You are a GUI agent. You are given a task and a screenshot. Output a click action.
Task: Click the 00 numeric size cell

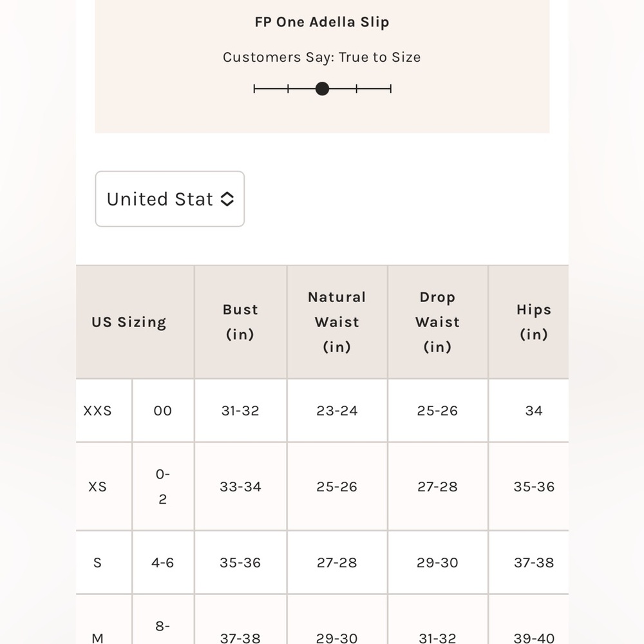click(163, 411)
